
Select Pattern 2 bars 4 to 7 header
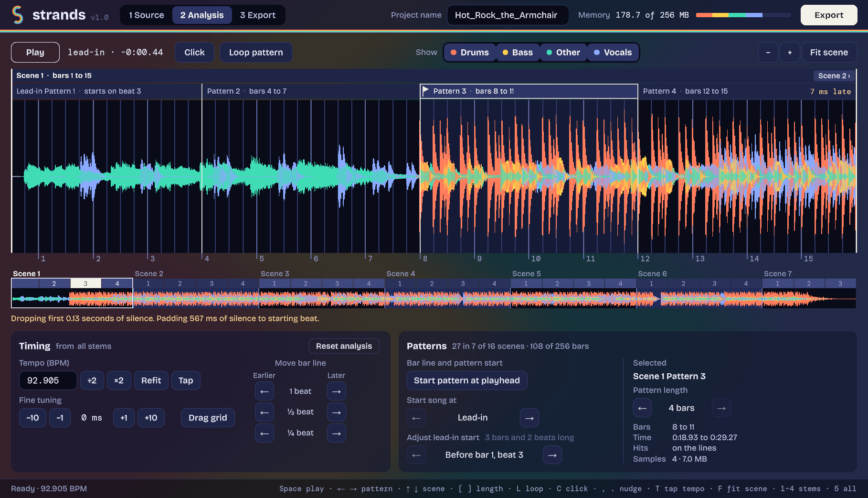coord(311,91)
